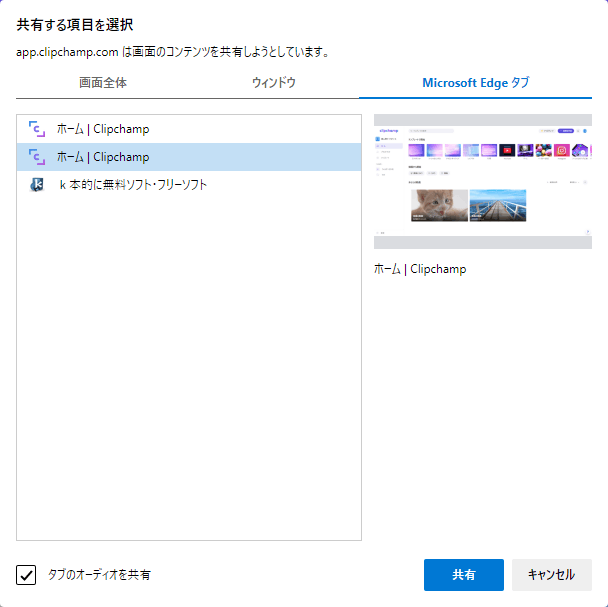Click the Clipchamp tab preview thumbnail
608x607 pixels.
tap(483, 181)
